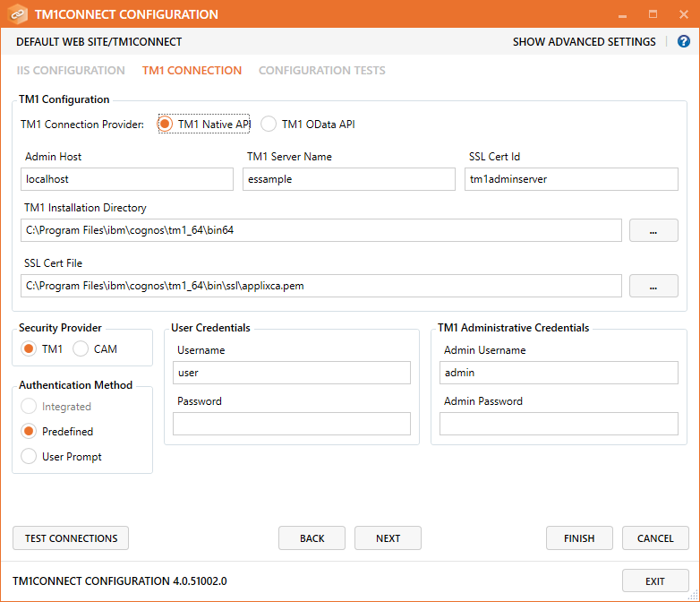Click the Admin Password field
The height and width of the screenshot is (602, 700).
click(559, 424)
